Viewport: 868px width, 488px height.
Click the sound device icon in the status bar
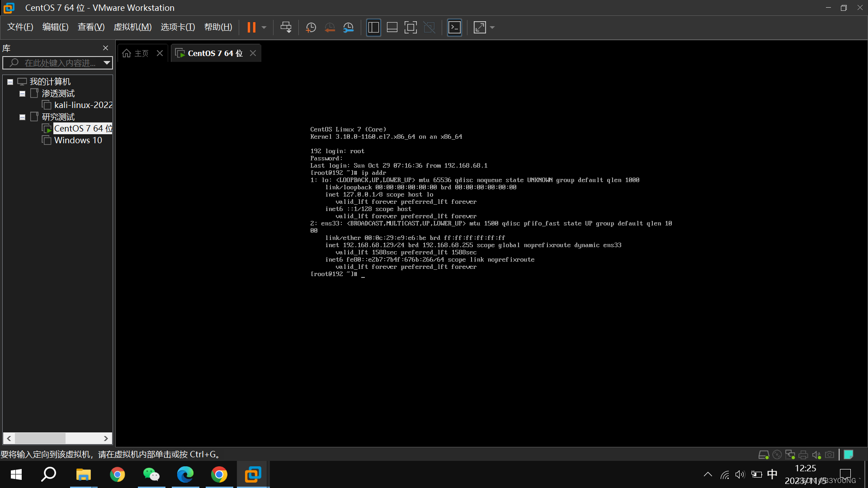pos(816,455)
